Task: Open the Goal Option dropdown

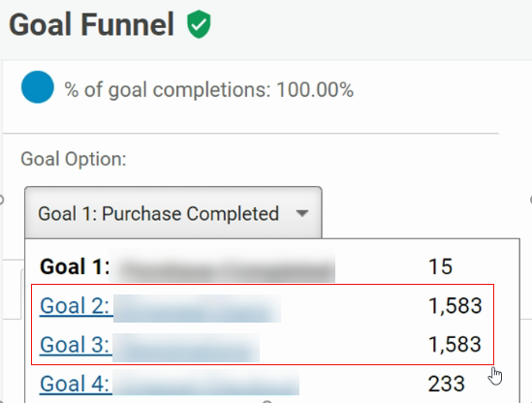Action: tap(173, 213)
